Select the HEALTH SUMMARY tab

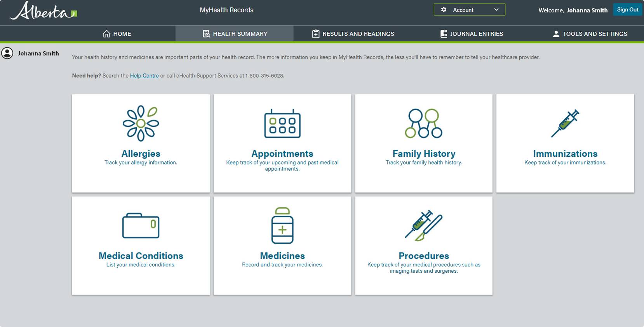235,34
